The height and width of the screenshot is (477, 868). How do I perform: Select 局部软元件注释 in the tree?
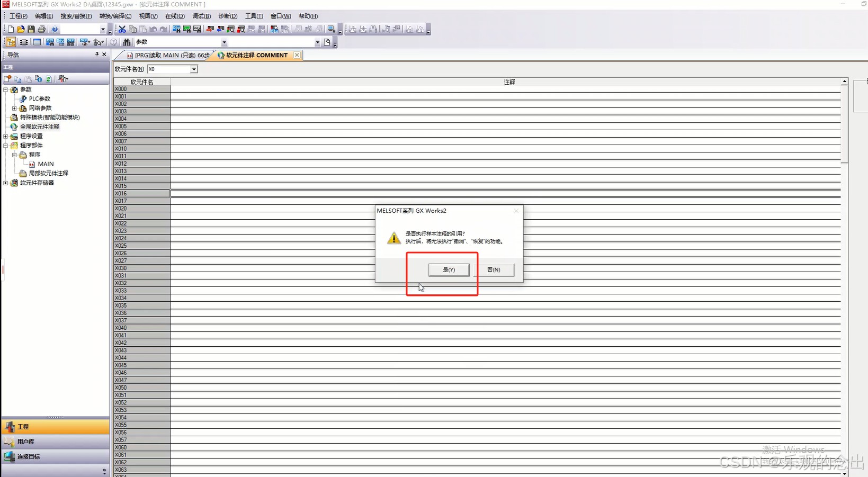pos(48,173)
